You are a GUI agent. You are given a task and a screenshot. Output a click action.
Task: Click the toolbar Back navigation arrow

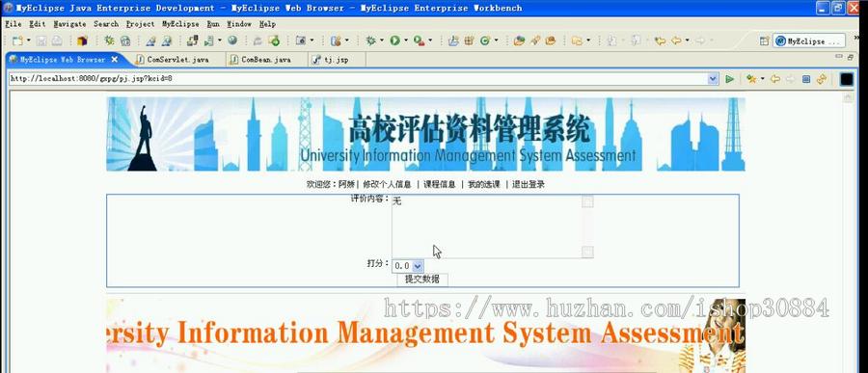676,40
